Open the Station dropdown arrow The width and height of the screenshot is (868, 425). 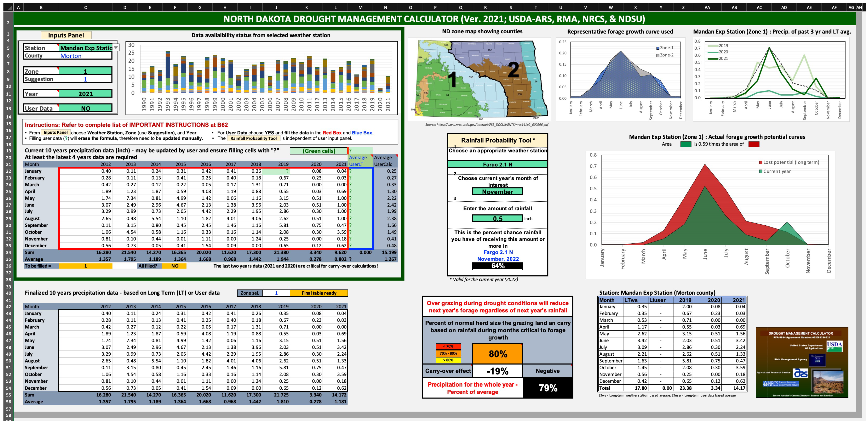(116, 48)
